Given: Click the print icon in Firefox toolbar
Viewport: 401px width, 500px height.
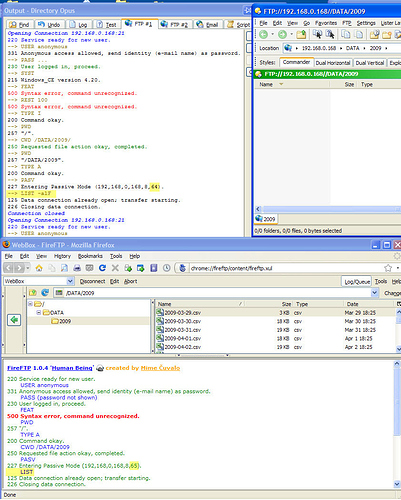Looking at the screenshot, I should (x=77, y=268).
